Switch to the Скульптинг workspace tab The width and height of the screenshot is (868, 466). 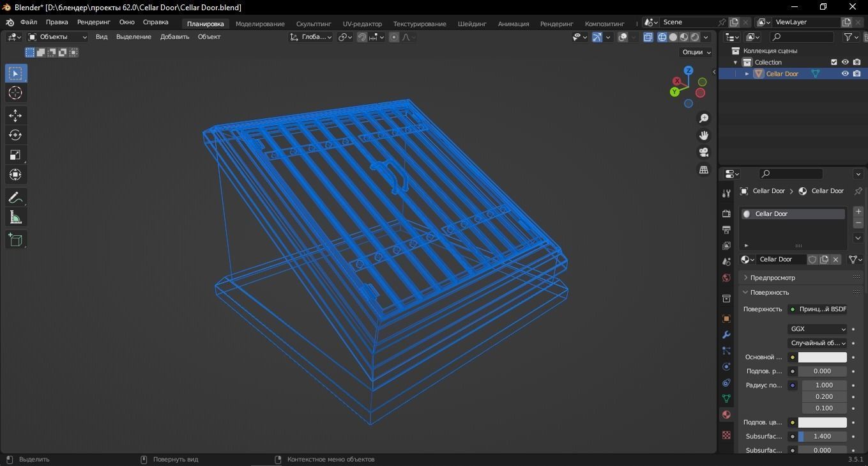pos(314,24)
